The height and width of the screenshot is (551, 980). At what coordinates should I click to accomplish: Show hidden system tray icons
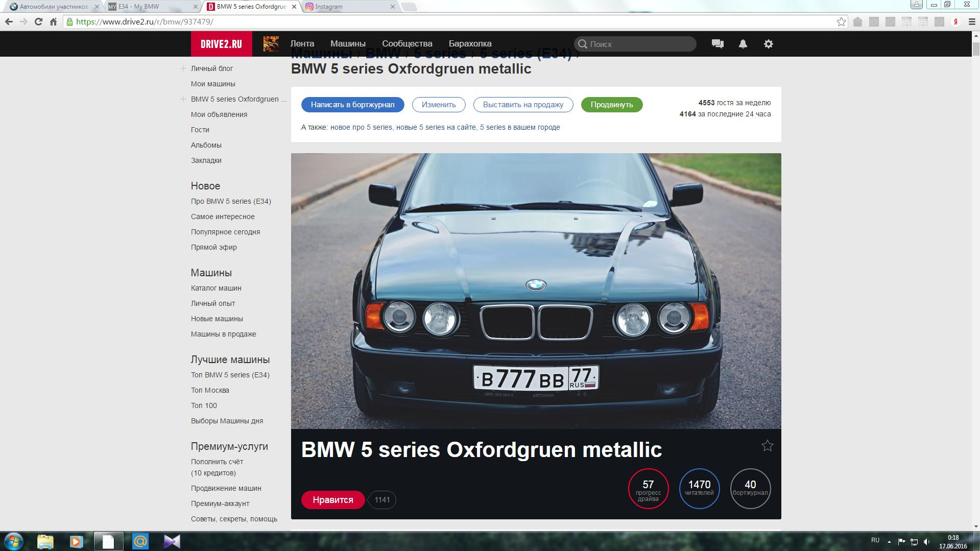889,542
